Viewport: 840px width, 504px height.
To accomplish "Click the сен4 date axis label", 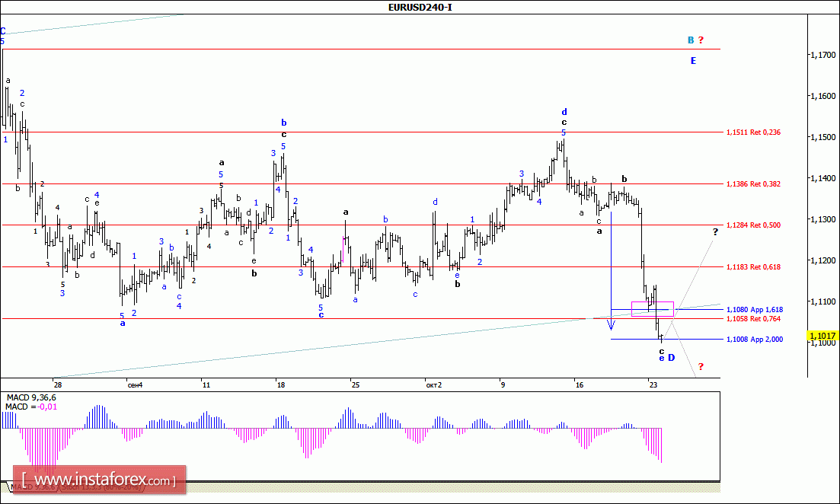I will pos(135,385).
